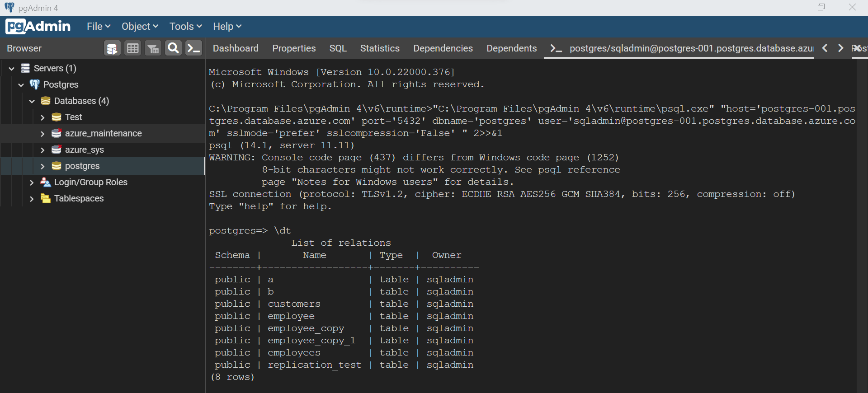Click the Tablespaces folder icon
868x393 pixels.
coord(46,198)
